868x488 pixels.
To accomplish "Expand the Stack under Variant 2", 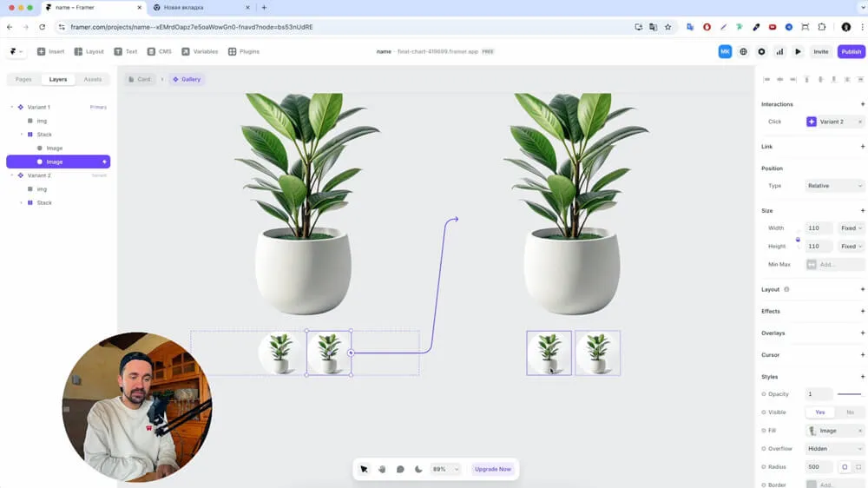I will 22,202.
